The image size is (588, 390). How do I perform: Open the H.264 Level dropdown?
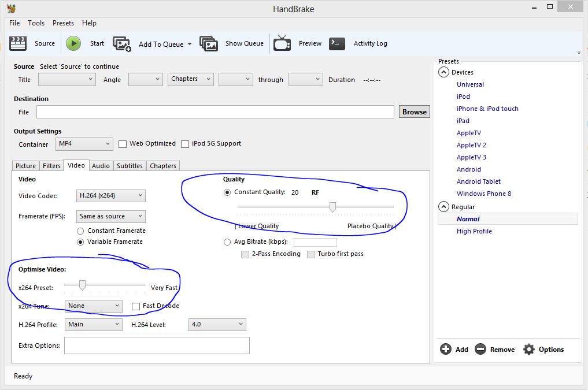point(217,325)
